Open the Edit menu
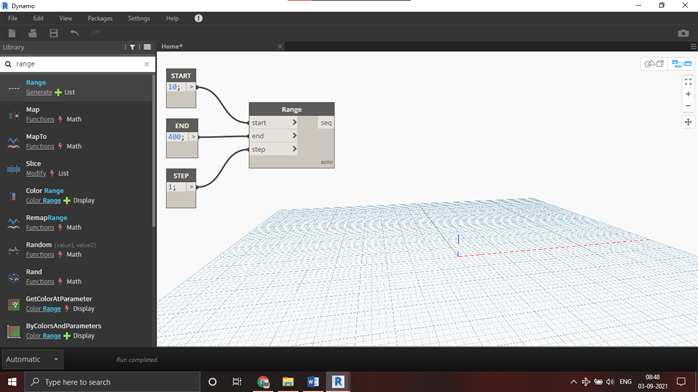 click(38, 18)
